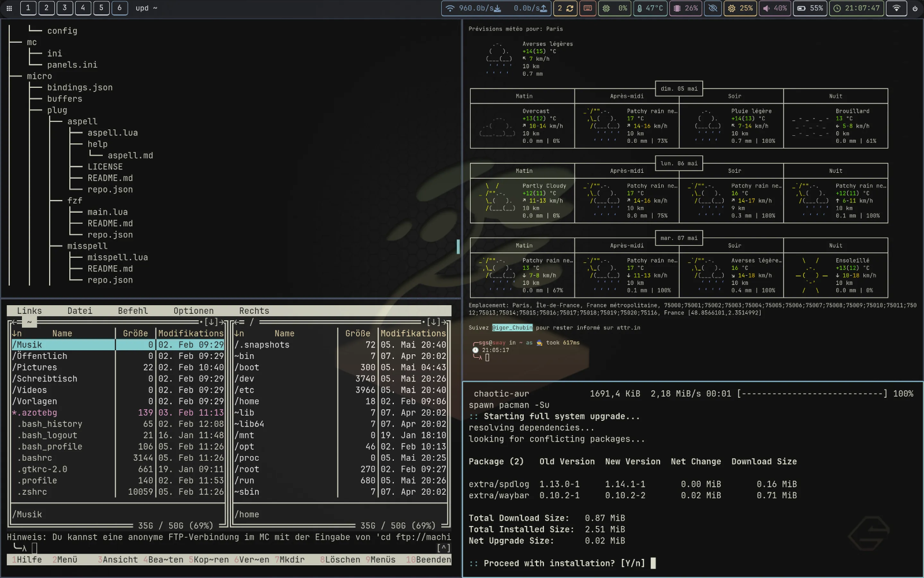
Task: Click left panel history arrow [↓]
Action: pos(211,322)
